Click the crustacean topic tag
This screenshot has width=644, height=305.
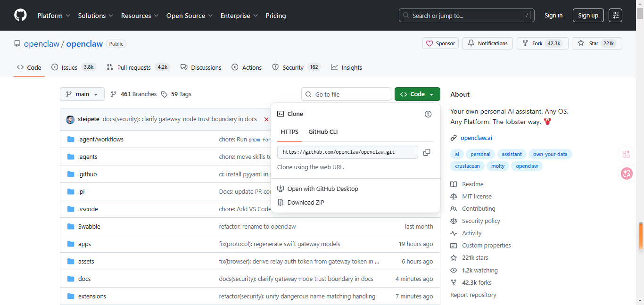[468, 166]
